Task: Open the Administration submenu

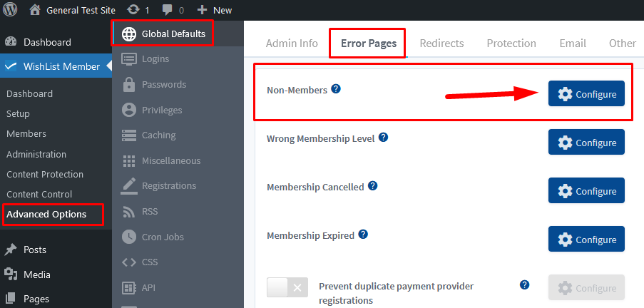Action: click(36, 155)
